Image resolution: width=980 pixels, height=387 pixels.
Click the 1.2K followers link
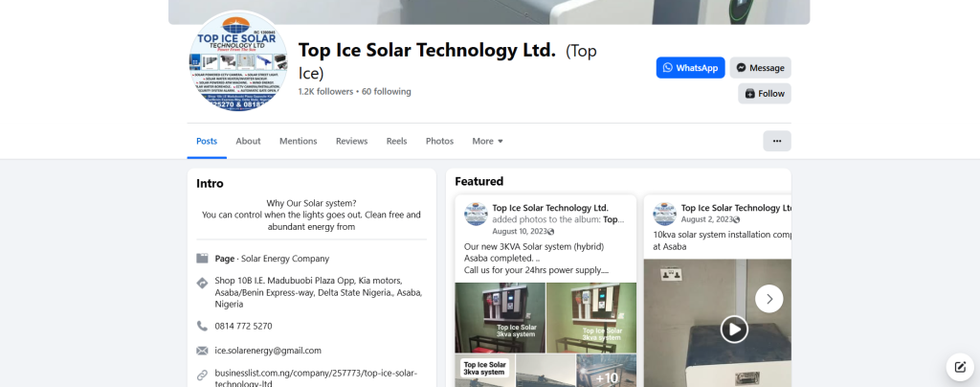[x=325, y=92]
